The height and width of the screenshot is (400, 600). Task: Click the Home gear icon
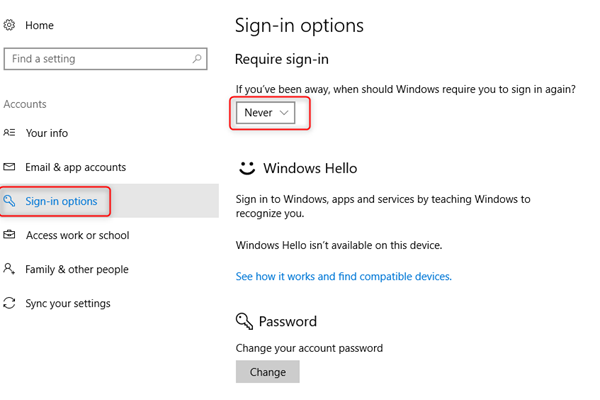click(10, 25)
